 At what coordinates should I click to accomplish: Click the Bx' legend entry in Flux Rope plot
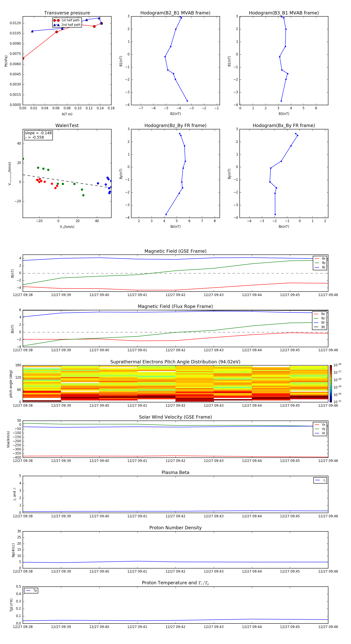(x=320, y=314)
